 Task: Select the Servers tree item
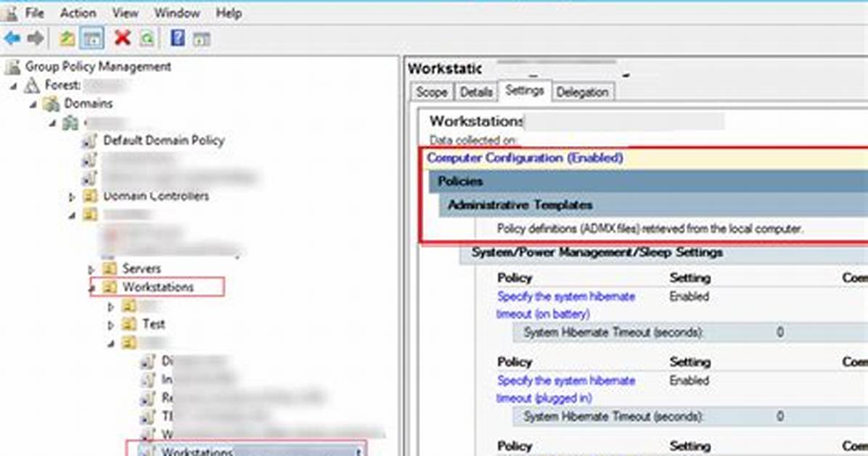coord(142,268)
